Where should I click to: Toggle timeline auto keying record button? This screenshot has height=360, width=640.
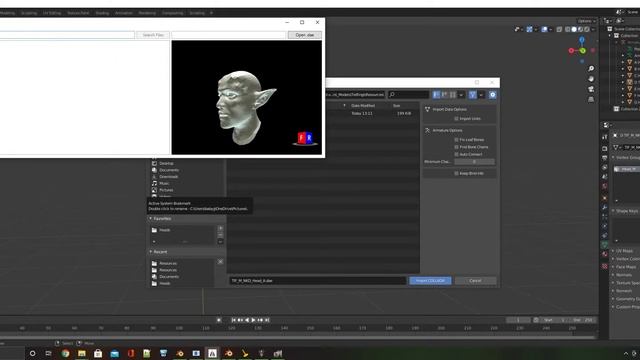(219, 320)
